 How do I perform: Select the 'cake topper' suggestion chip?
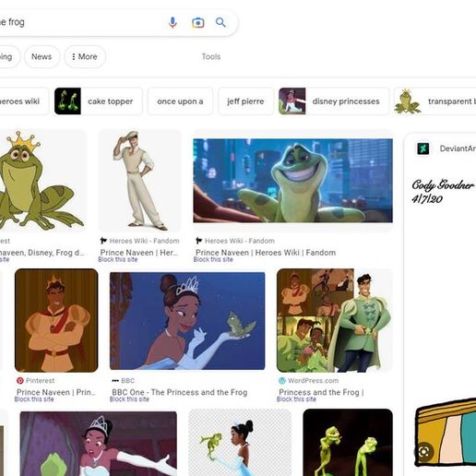point(99,101)
